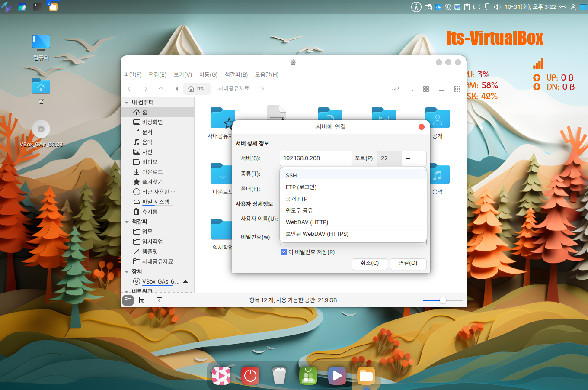Screen dimensions: 588x390
Task: Open 책갈피(B) menu
Action: [236, 74]
